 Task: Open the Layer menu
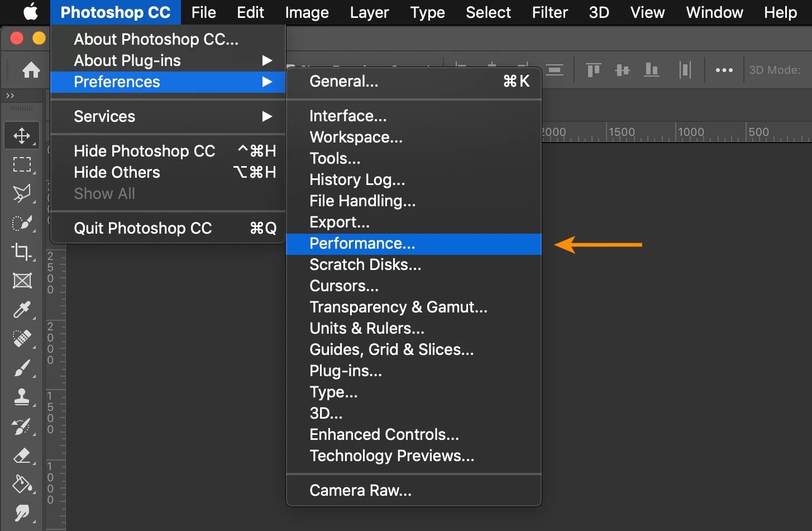pos(369,12)
